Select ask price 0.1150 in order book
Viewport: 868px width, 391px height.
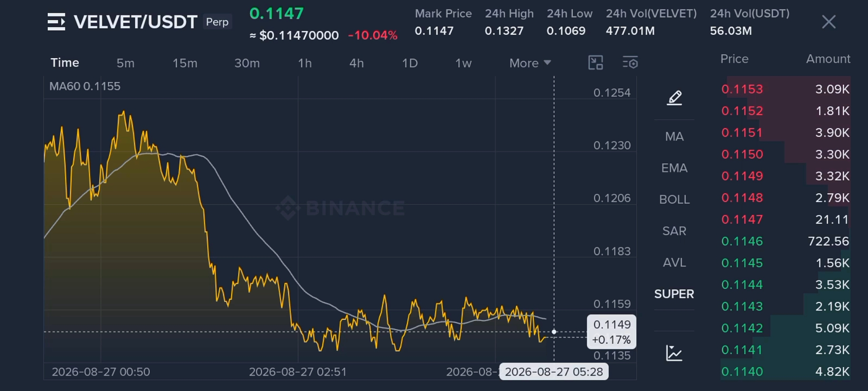[742, 154]
